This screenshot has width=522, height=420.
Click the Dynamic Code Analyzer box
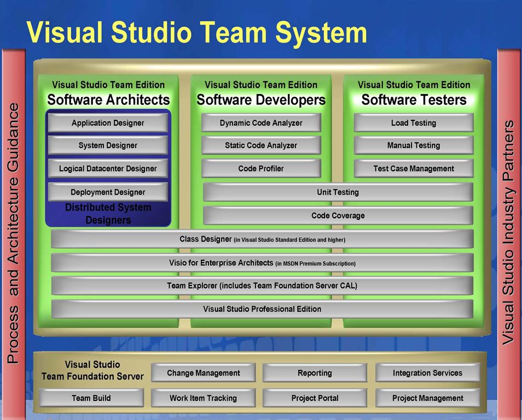261,123
